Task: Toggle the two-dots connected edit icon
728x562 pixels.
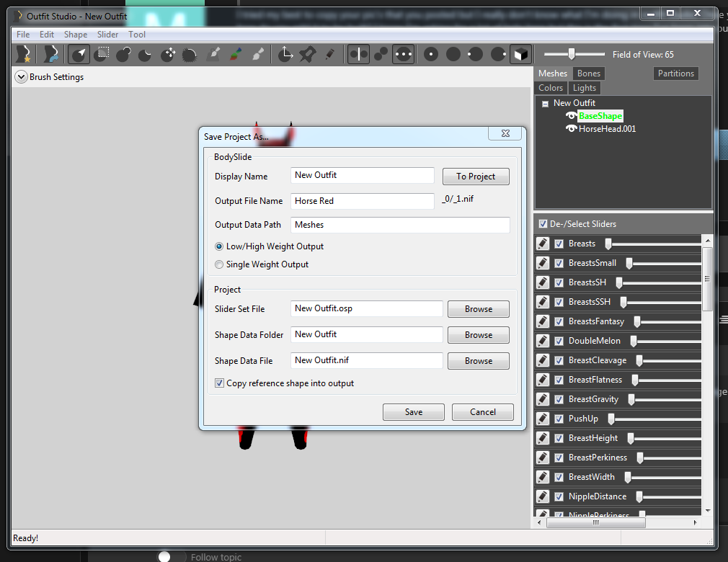Action: (381, 54)
